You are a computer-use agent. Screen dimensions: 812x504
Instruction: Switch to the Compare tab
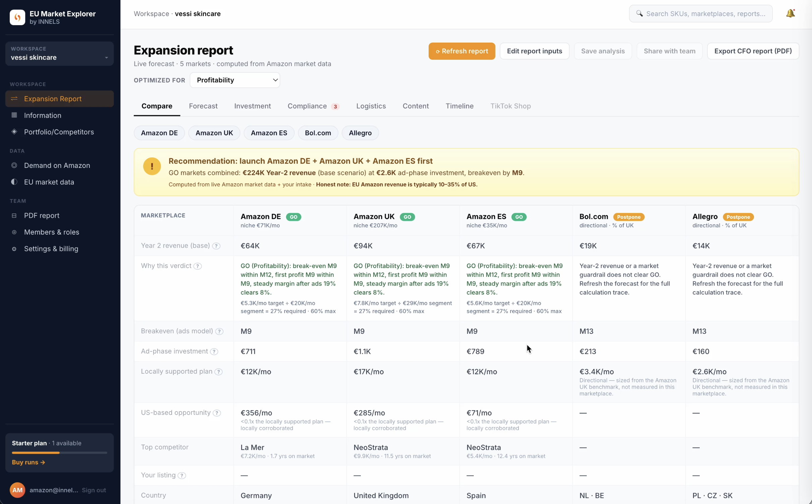tap(157, 106)
